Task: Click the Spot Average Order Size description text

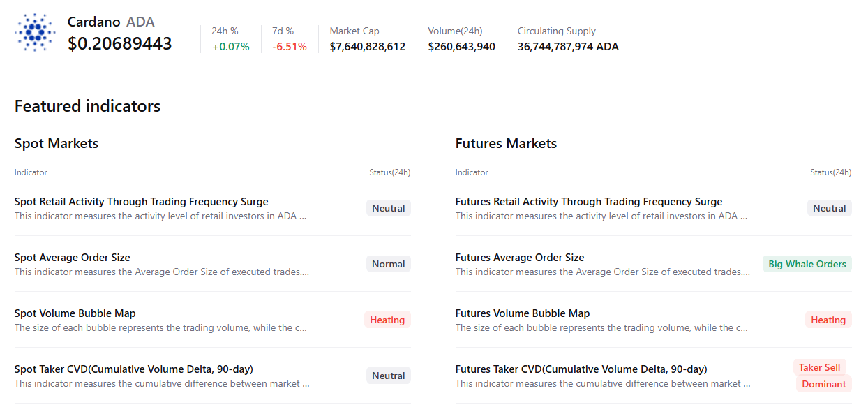Action: pos(162,272)
